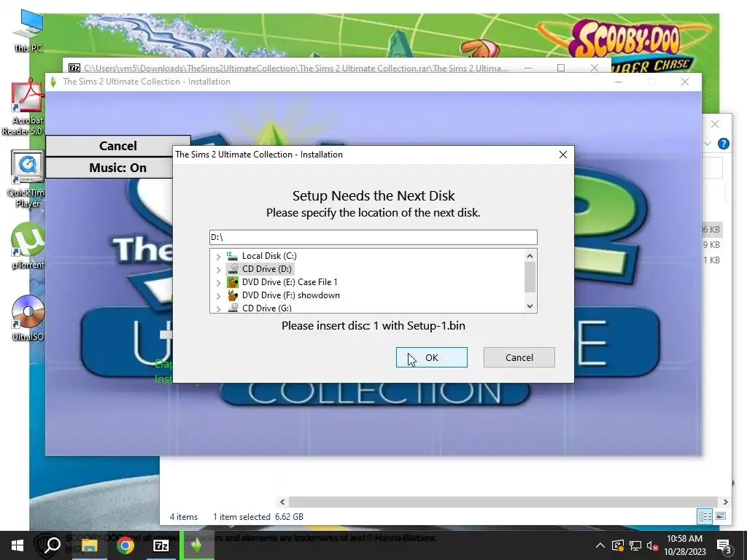The image size is (747, 560).
Task: Open the UltraISO desktop shortcut
Action: (28, 318)
